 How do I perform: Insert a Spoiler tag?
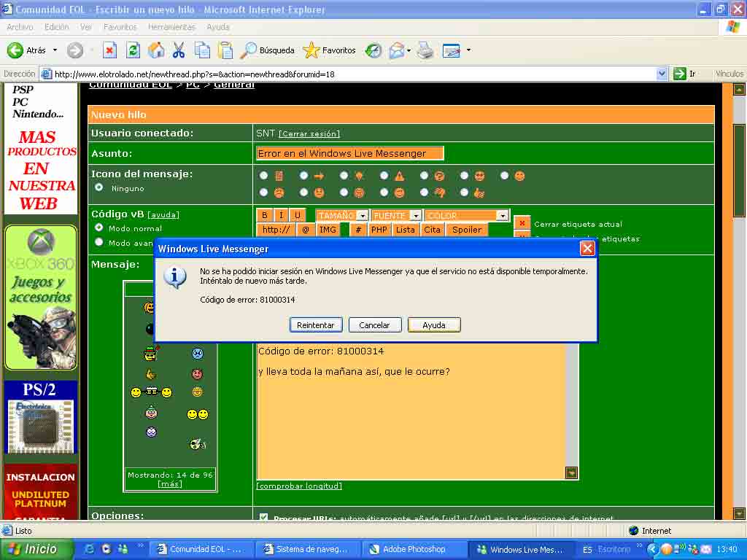[x=467, y=230]
